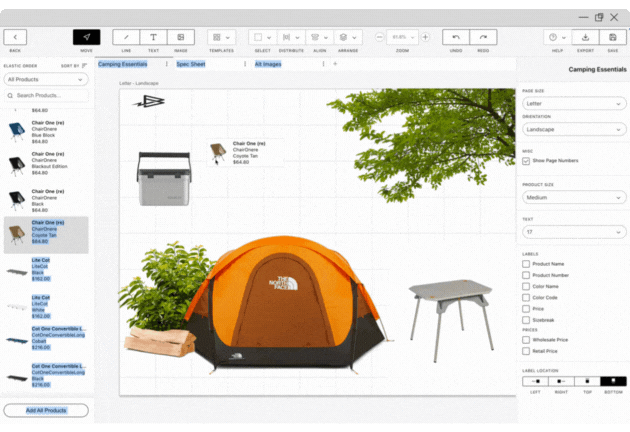Expand the Templates dropdown arrow

228,37
